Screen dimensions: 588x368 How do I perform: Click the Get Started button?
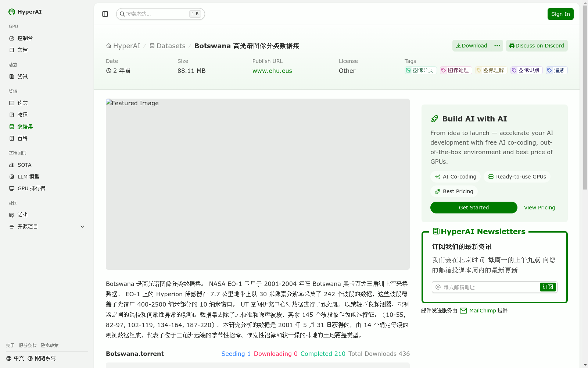[474, 208]
